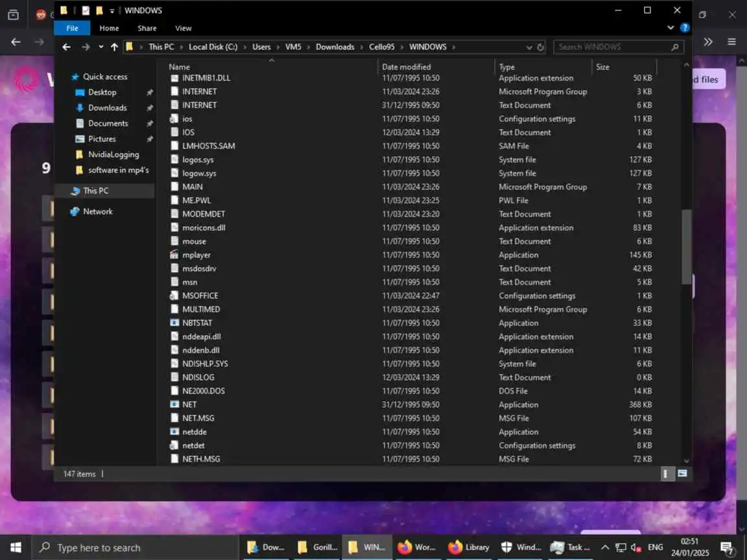
Task: Go to Local Disk (C:) breadcrumb
Action: (x=213, y=47)
